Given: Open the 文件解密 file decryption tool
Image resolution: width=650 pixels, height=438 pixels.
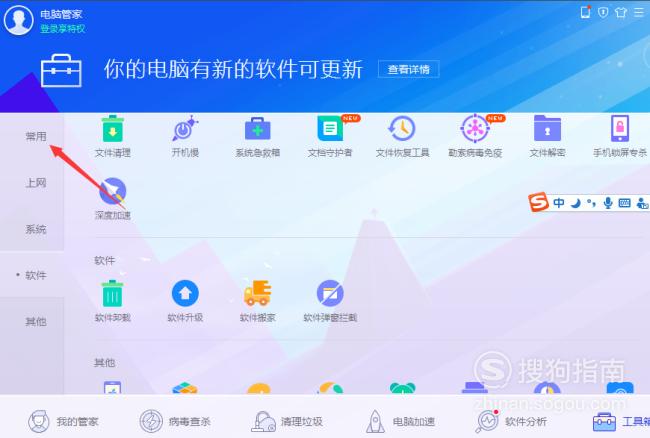Looking at the screenshot, I should (x=547, y=137).
